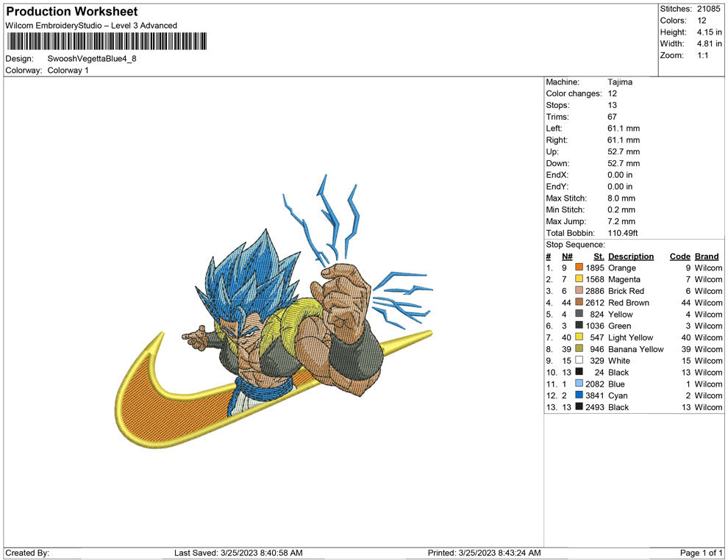Click the Stop Sequence heading
728x560 pixels.
point(576,245)
